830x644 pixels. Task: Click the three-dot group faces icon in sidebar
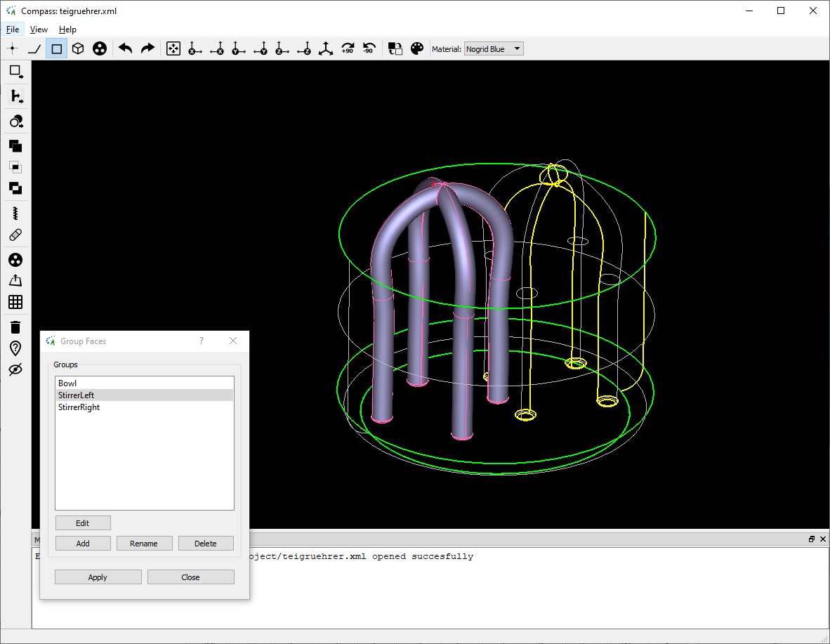coord(16,260)
